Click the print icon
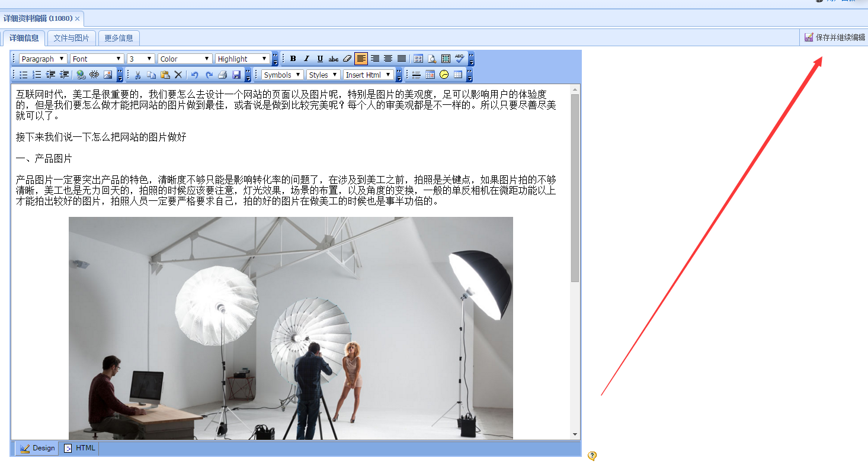 pyautogui.click(x=223, y=75)
